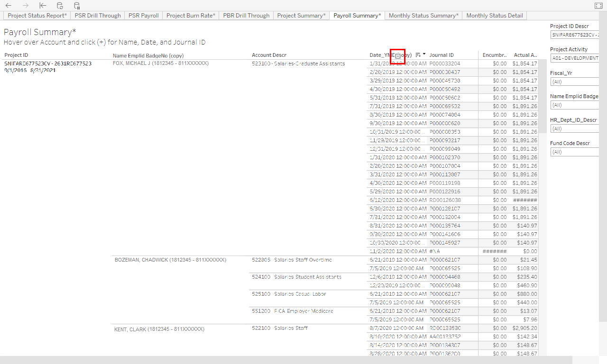Click the SNIFARE677523CV project ID cell
The width and height of the screenshot is (607, 364).
[48, 63]
